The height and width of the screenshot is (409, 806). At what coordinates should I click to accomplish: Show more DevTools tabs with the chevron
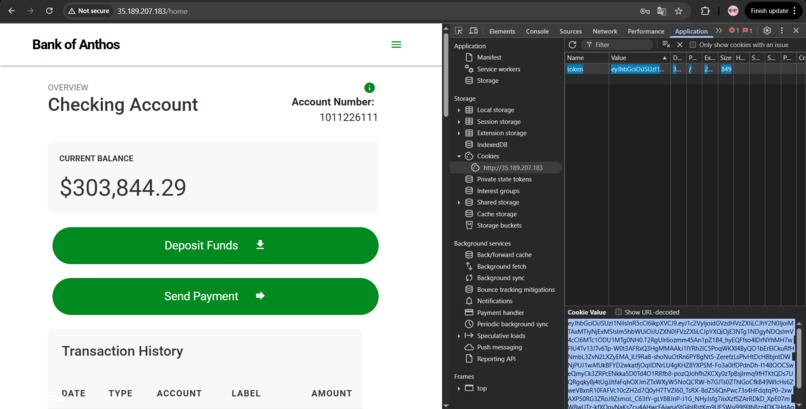pyautogui.click(x=719, y=31)
